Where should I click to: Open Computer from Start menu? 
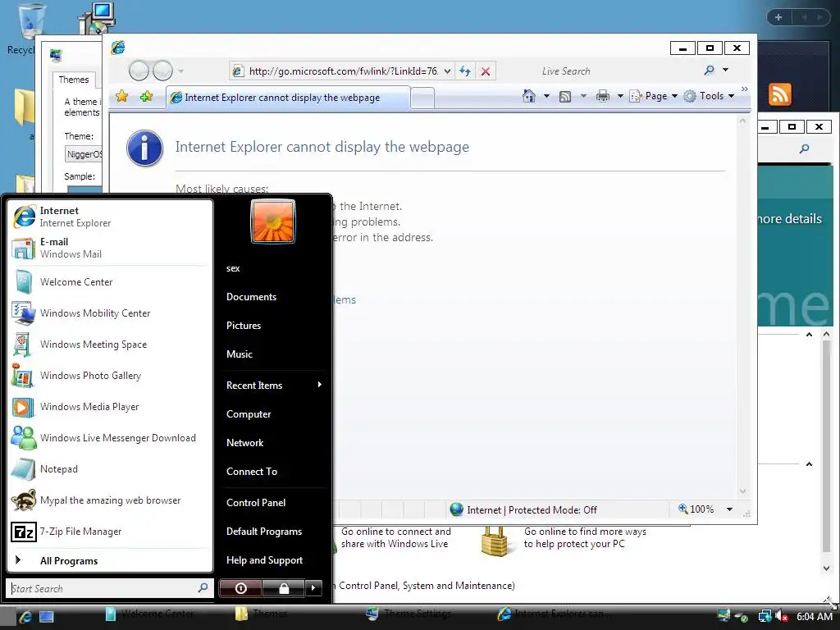click(273, 414)
